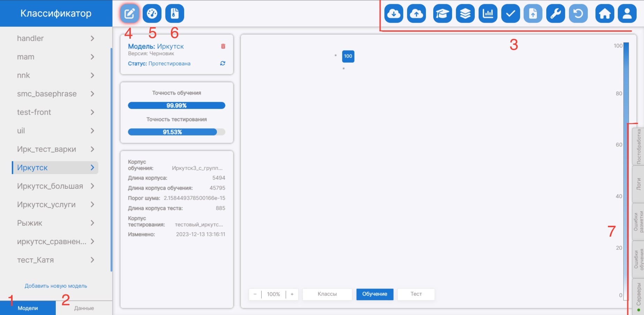Screen dimensions: 644x315
Task: Expand the handler model chevron
Action: coord(92,38)
